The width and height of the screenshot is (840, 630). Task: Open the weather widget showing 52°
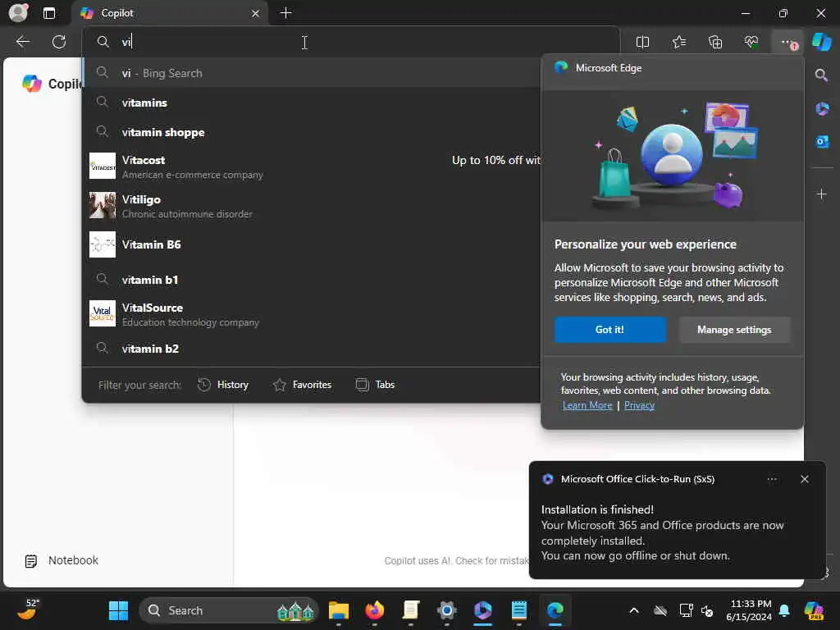coord(28,609)
